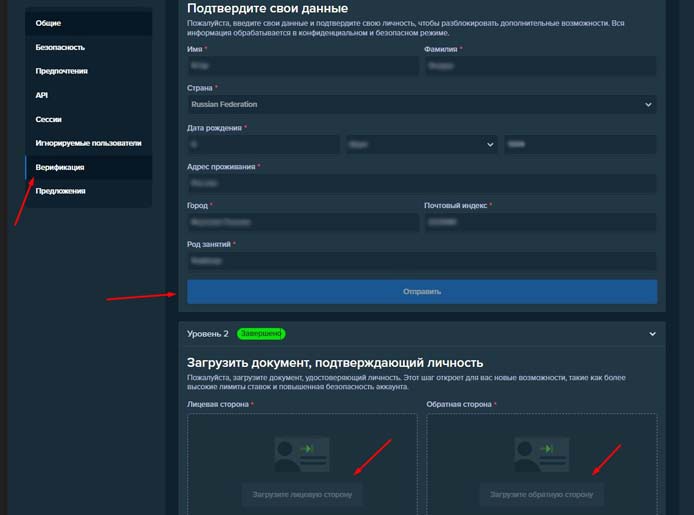This screenshot has width=694, height=515.
Task: Open Игнорируемые пользователи section
Action: click(x=88, y=143)
